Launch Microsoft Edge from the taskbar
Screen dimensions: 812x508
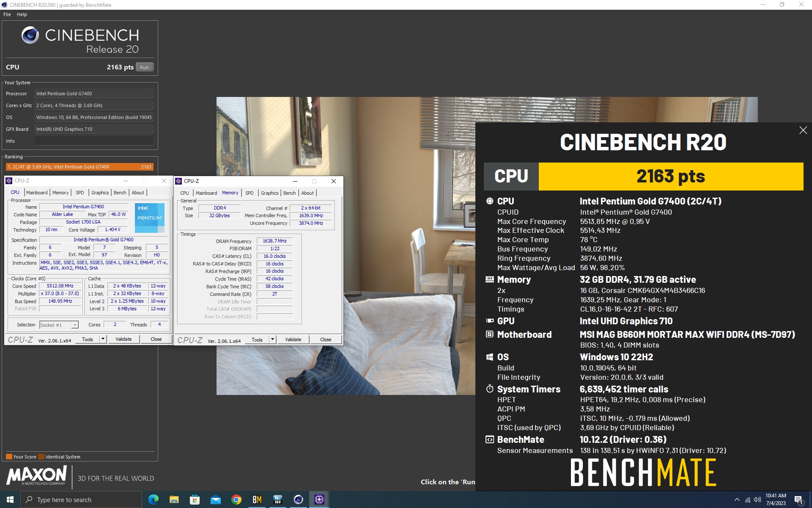coord(153,500)
